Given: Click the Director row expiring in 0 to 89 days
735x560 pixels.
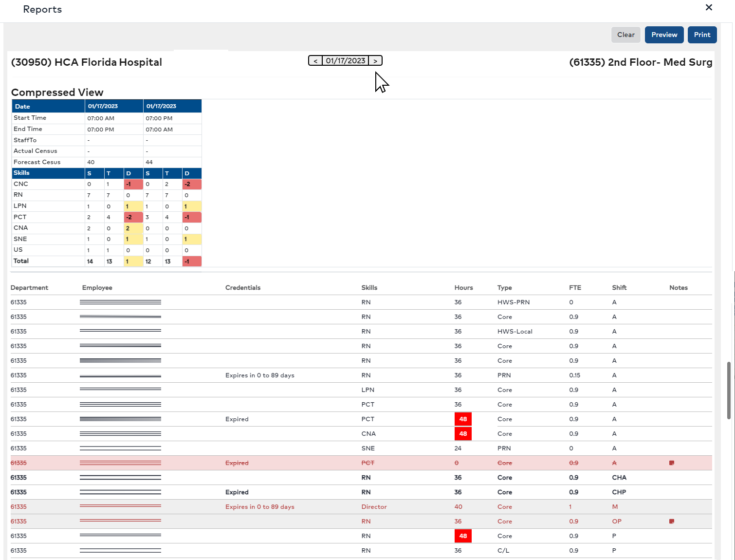Looking at the screenshot, I should coord(292,506).
